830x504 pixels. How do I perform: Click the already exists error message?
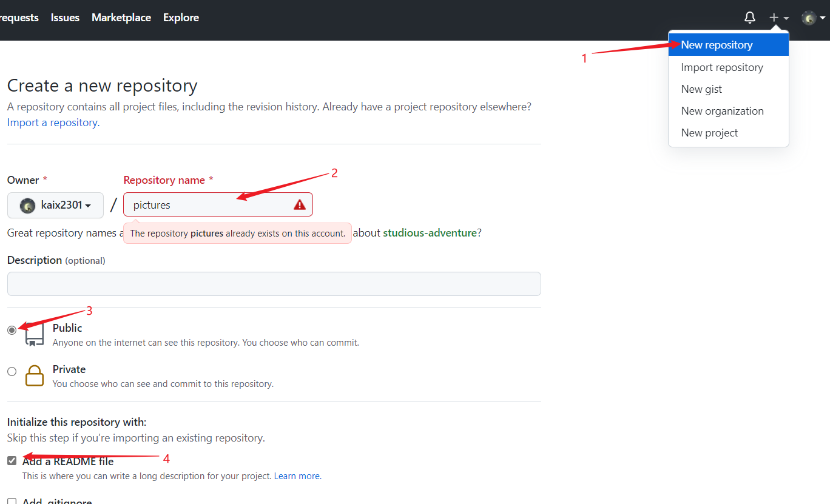coord(237,233)
